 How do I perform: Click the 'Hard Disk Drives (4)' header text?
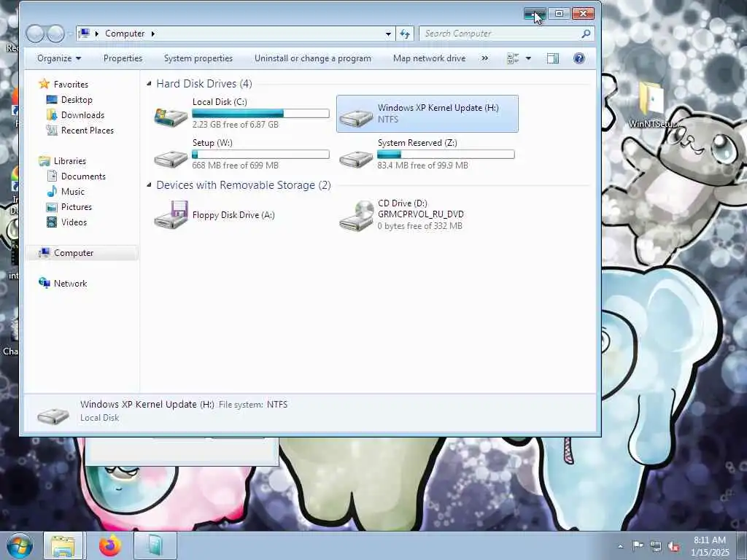[x=204, y=84]
